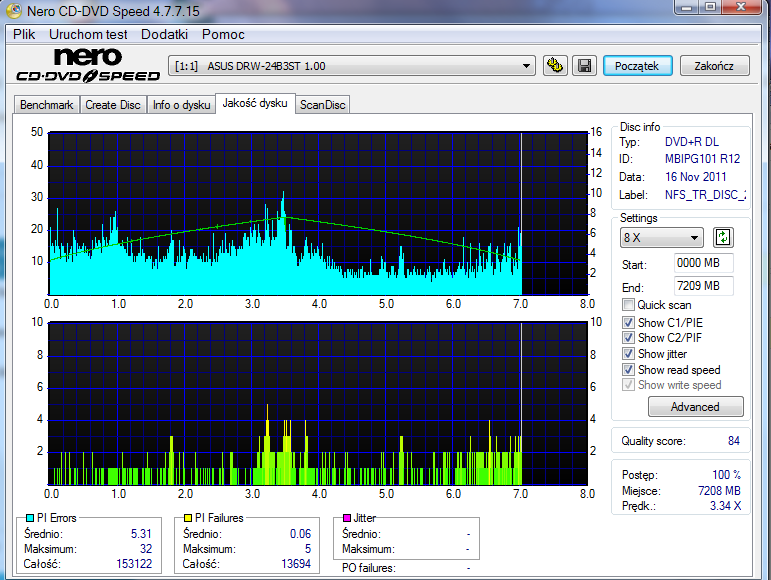This screenshot has width=771, height=580.
Task: Click the PI Errors maximum 32
Action: coord(146,549)
